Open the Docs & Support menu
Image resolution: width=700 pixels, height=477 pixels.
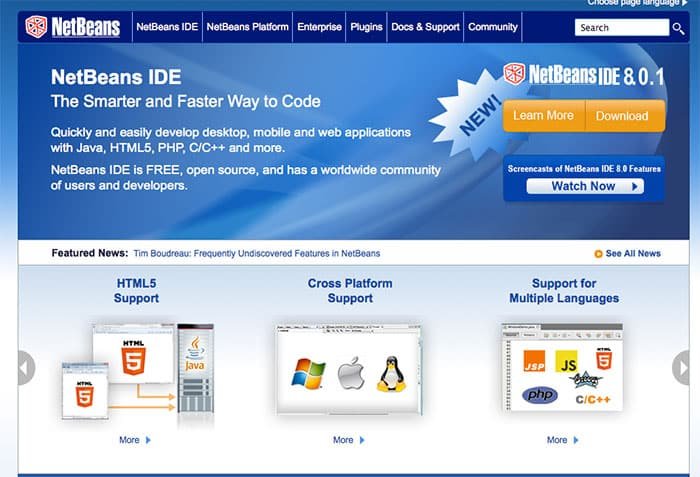[x=425, y=27]
